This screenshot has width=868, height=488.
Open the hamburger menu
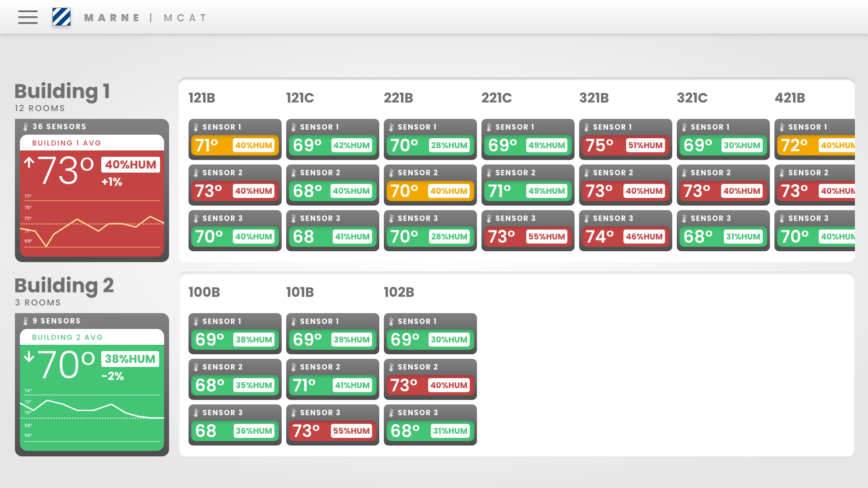coord(28,17)
